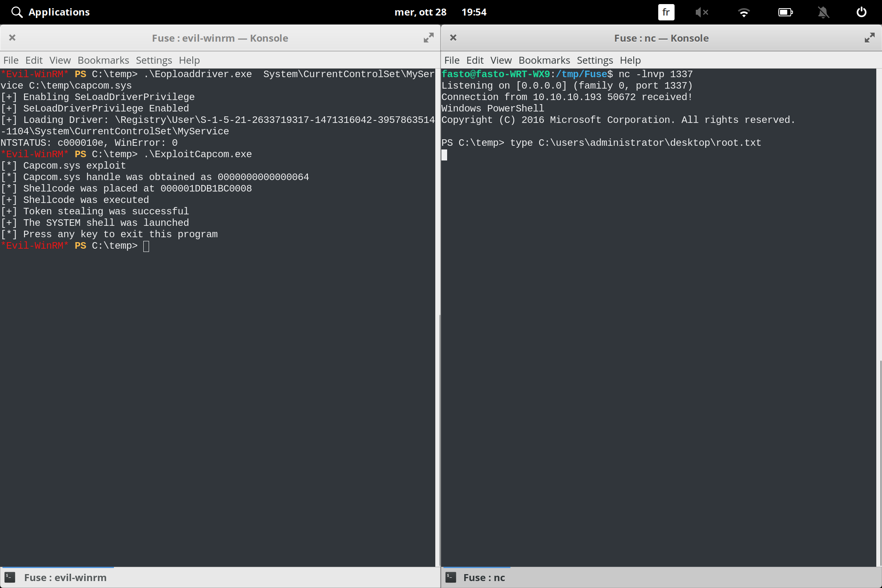Click terminal icon on nc tab
The image size is (882, 588).
[451, 577]
